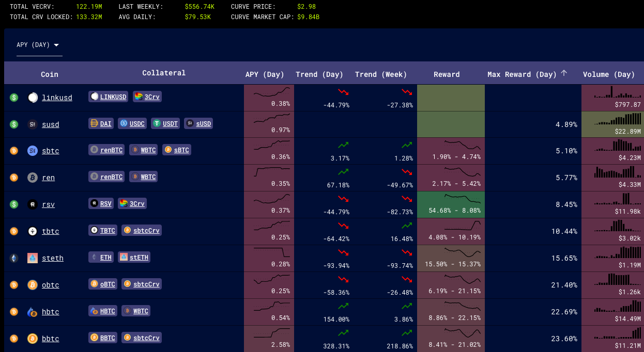Click the up trend arrow above 154.00%

tap(343, 307)
